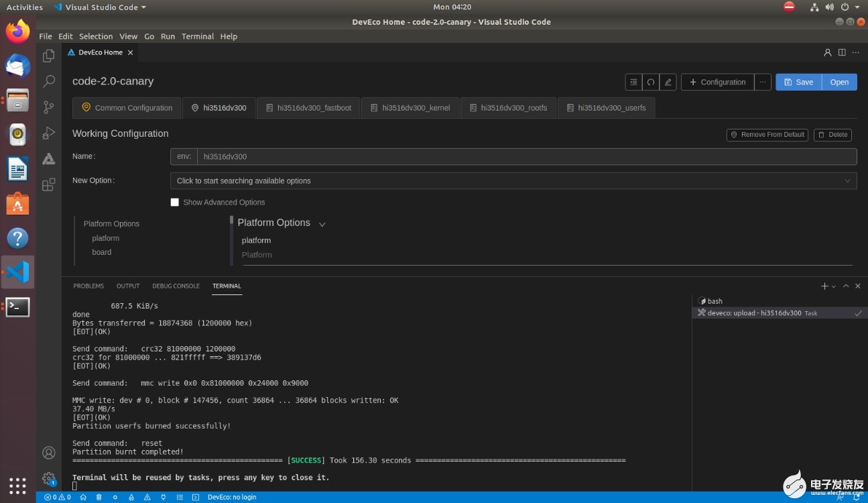Open the Accounts menu in activity bar
868x503 pixels.
pyautogui.click(x=49, y=453)
